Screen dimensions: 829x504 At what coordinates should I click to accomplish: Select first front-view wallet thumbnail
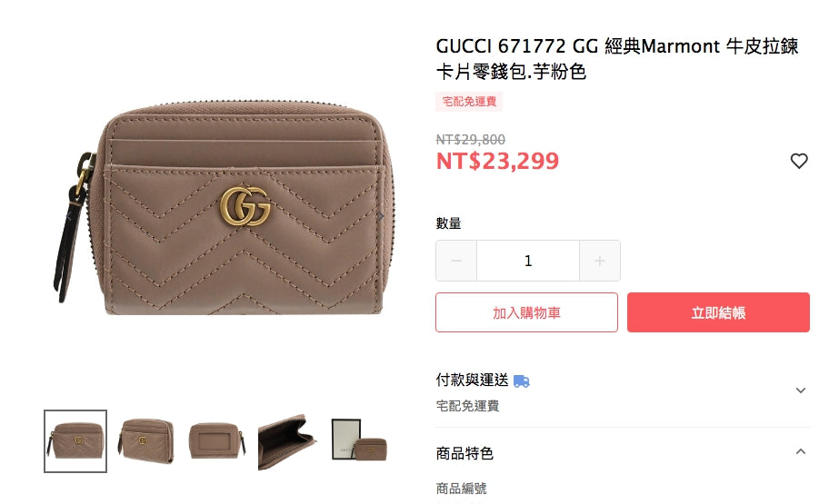[75, 441]
